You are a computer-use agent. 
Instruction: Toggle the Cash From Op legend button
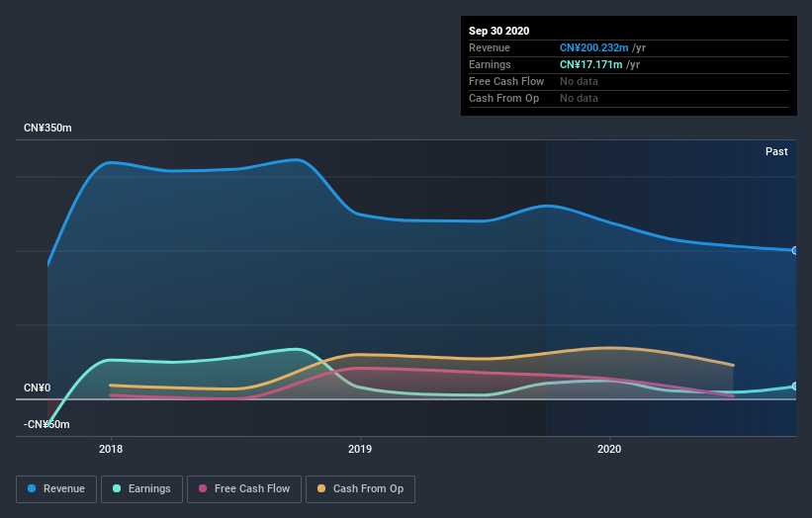tap(360, 489)
